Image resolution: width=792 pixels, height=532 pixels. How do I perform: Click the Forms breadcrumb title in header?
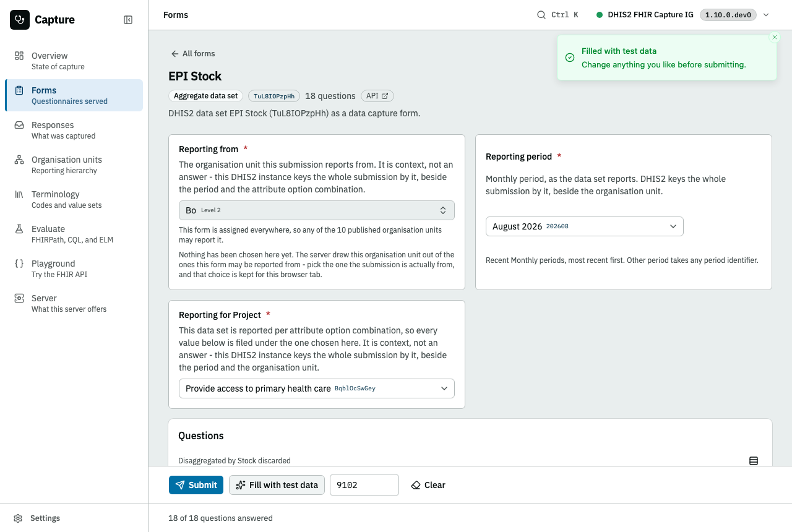pos(176,15)
